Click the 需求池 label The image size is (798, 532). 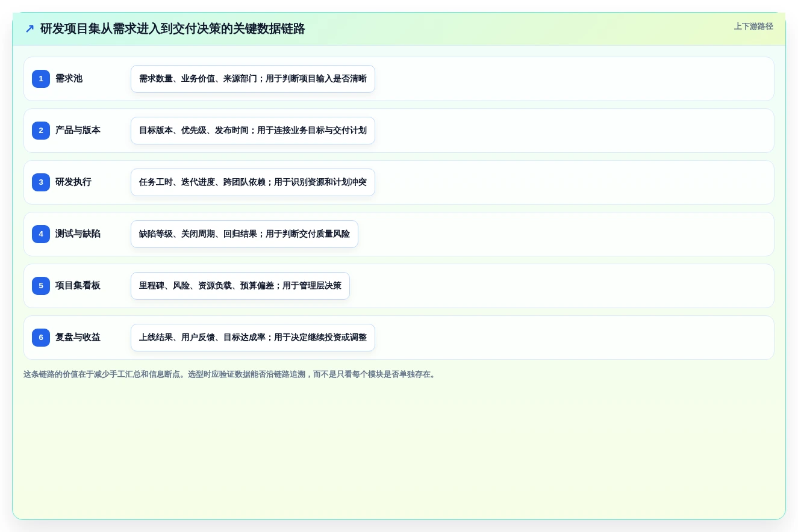pos(69,79)
